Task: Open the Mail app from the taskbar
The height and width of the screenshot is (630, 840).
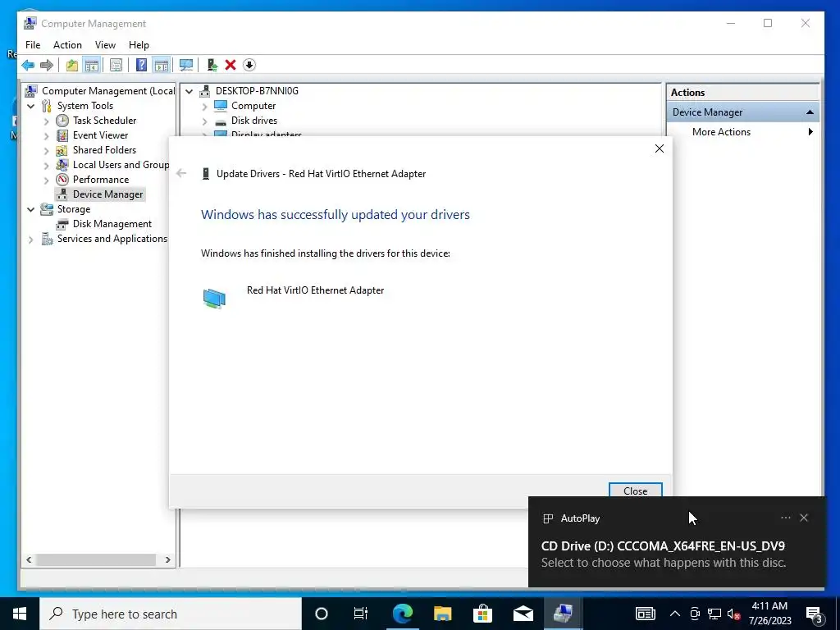Action: coord(523,614)
